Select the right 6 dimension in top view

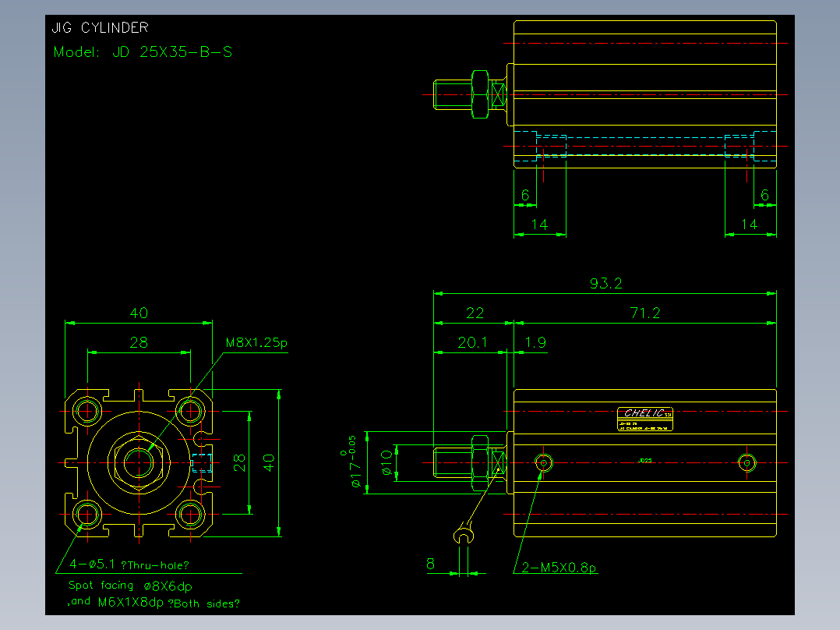point(764,195)
